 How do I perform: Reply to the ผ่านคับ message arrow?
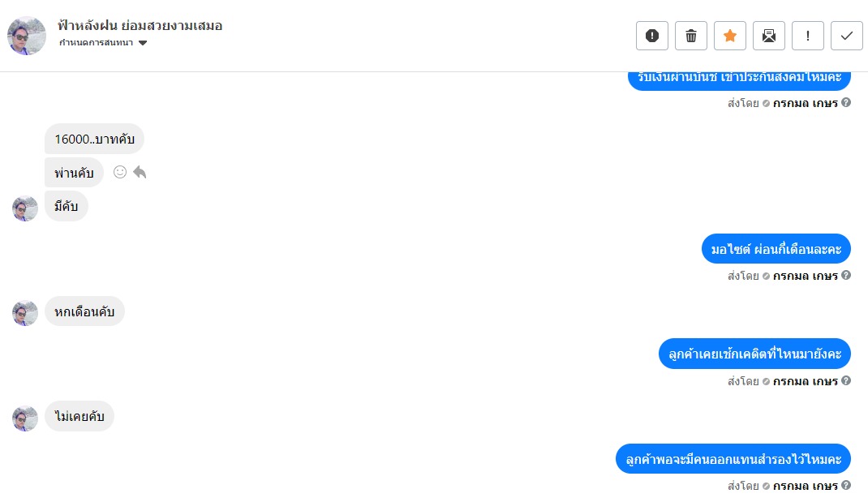point(140,172)
